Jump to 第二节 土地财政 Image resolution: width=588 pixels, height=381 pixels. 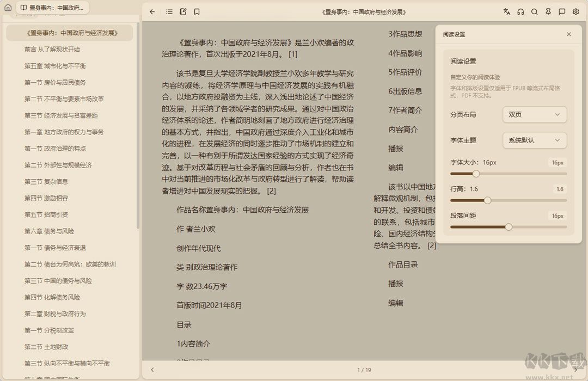pos(46,347)
